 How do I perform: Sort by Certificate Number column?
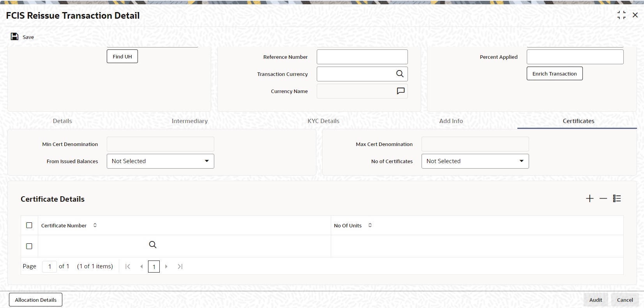point(95,225)
